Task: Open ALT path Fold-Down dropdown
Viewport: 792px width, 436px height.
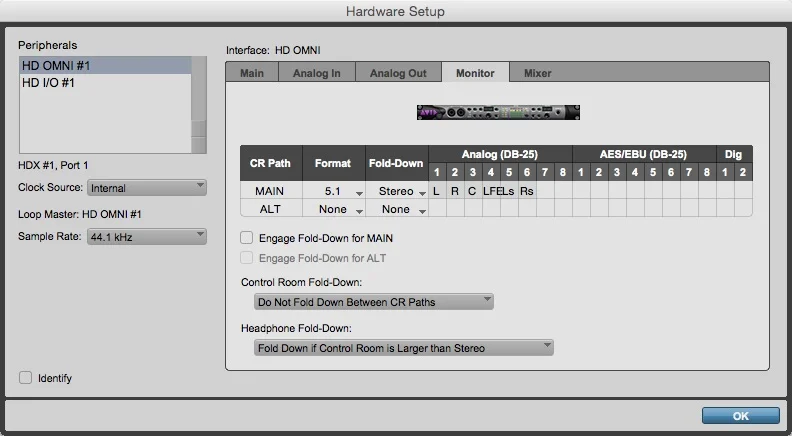Action: tap(397, 209)
